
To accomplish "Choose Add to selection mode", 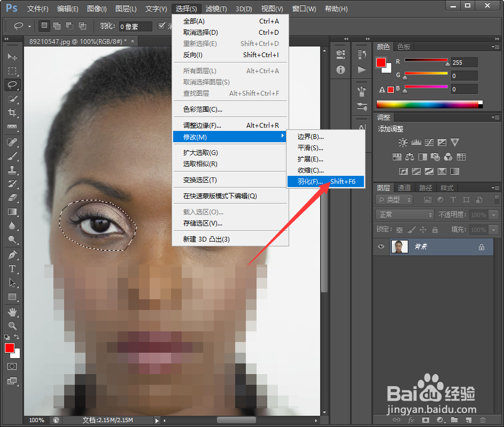I will (57, 26).
